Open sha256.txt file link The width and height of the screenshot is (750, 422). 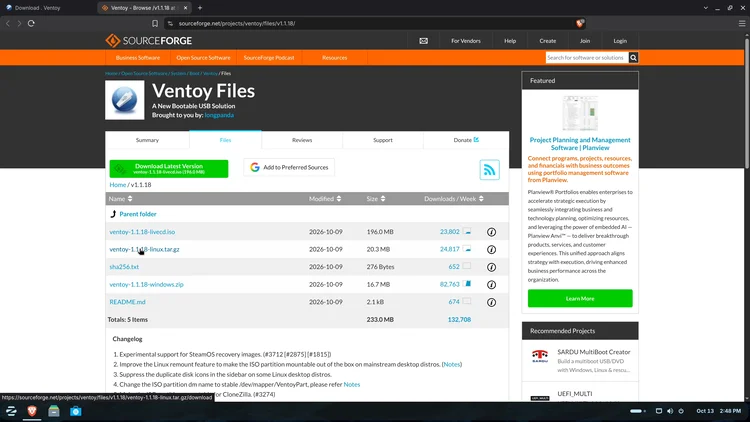124,267
